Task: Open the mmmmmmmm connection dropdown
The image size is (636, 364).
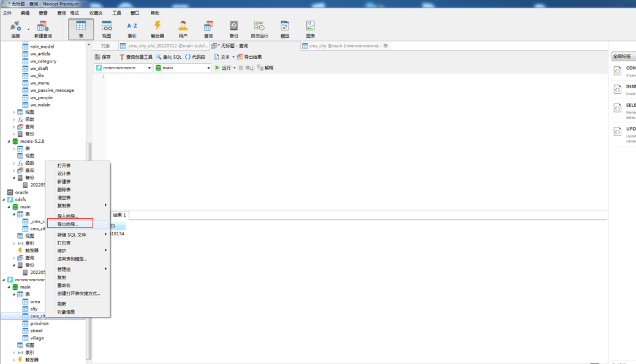Action: [x=149, y=68]
